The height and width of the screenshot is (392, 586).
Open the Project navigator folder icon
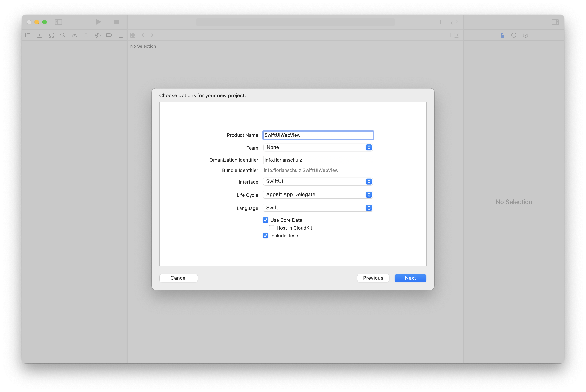point(28,35)
